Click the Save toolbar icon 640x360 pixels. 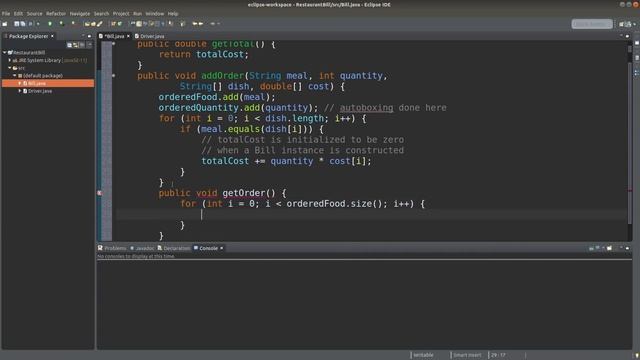[x=17, y=24]
